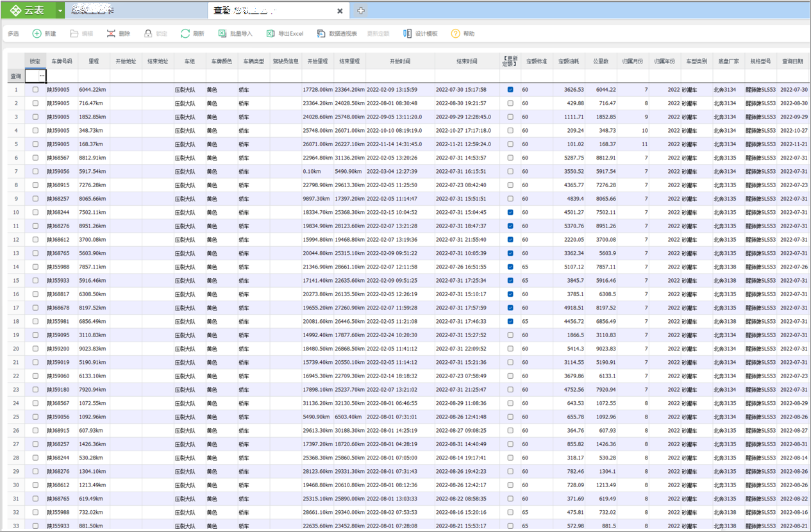This screenshot has height=532, width=811.
Task: Click the 车组 query input field
Action: (x=190, y=76)
